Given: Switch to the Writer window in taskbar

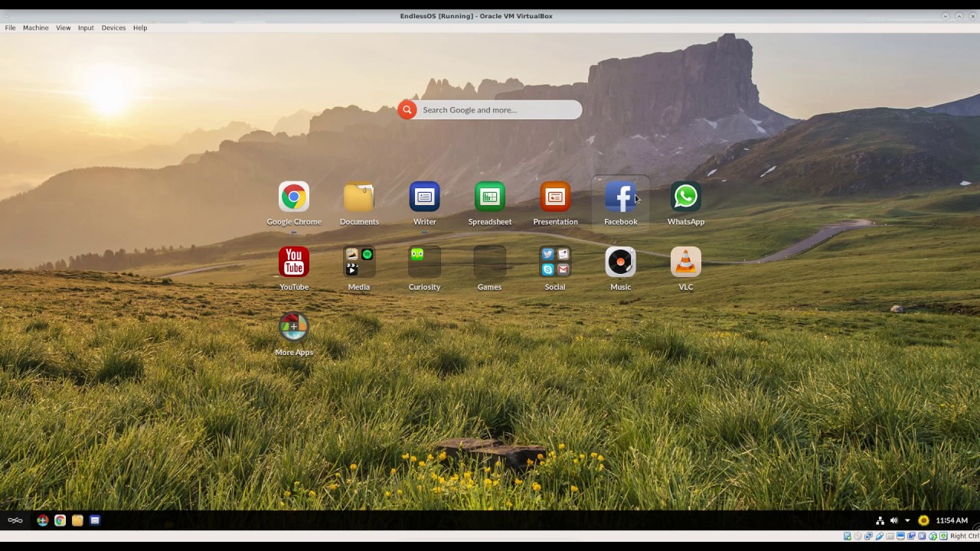Looking at the screenshot, I should [x=95, y=520].
